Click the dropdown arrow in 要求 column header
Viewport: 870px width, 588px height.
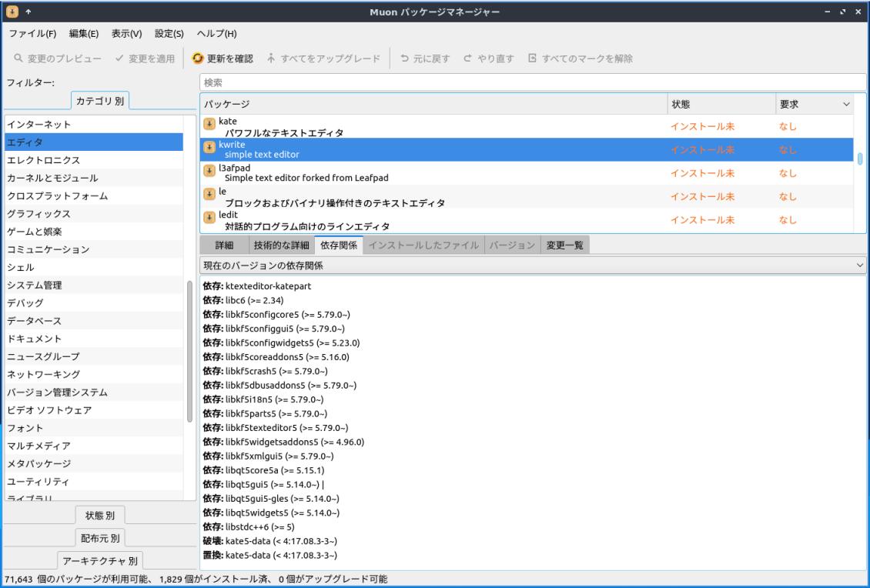846,105
